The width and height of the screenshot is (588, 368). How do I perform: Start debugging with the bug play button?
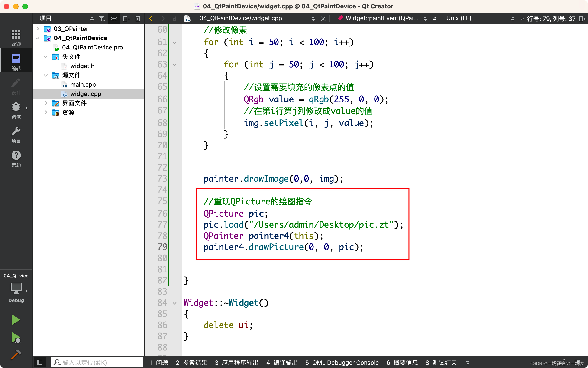[x=16, y=338]
